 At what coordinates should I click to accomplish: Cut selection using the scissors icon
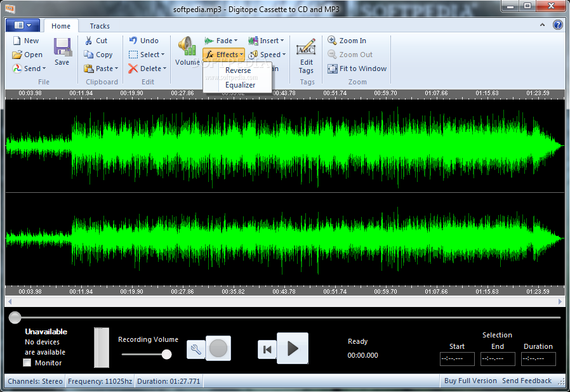[89, 41]
